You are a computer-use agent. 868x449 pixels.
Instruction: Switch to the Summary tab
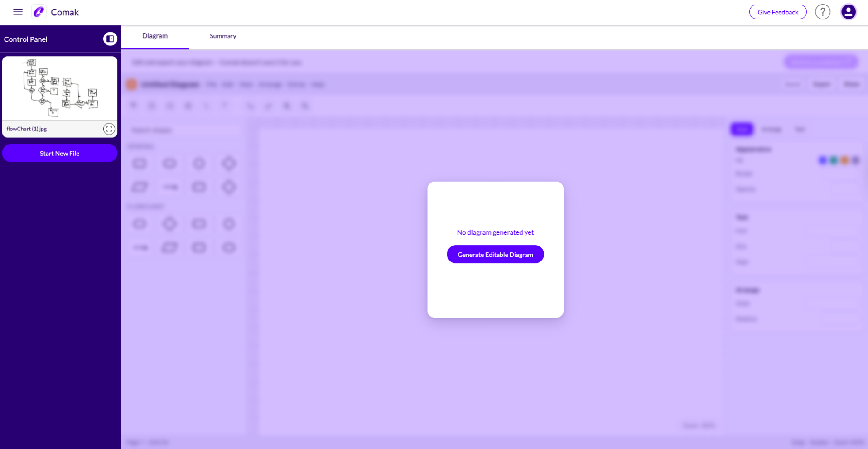tap(222, 36)
